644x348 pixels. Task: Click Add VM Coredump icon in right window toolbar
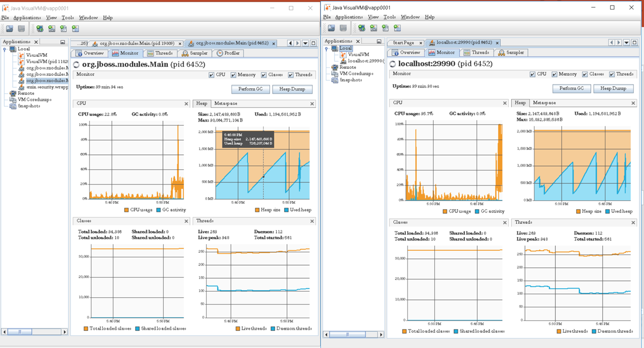(386, 28)
